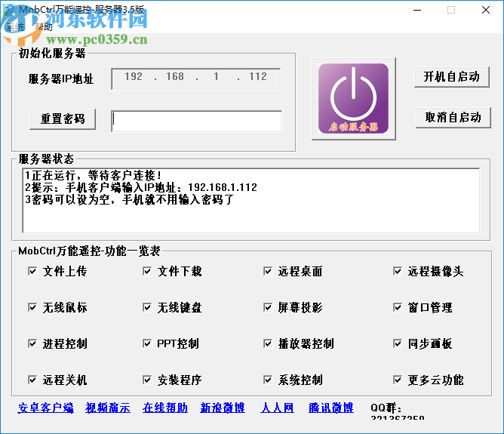This screenshot has height=434, width=504.
Task: Minimize the MobCtrl window
Action: tap(417, 10)
